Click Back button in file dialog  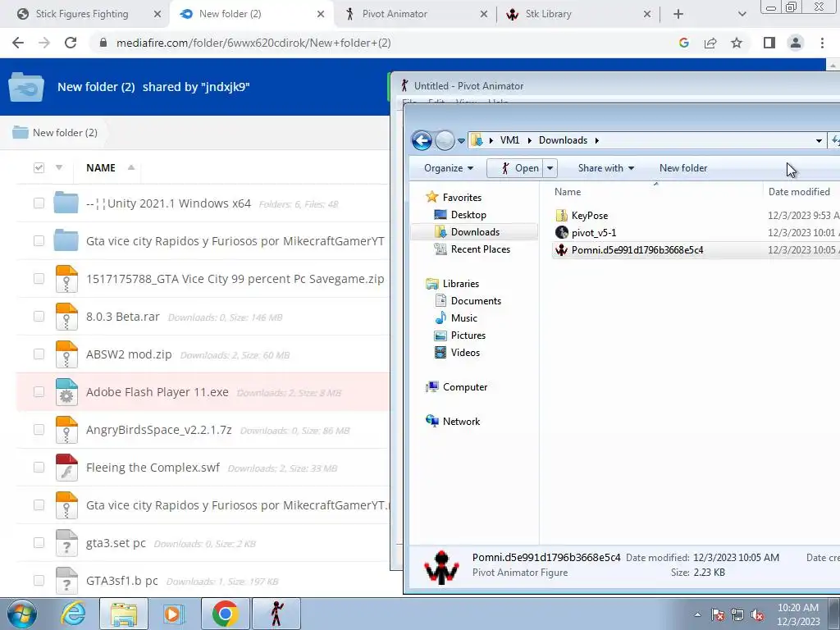[422, 141]
